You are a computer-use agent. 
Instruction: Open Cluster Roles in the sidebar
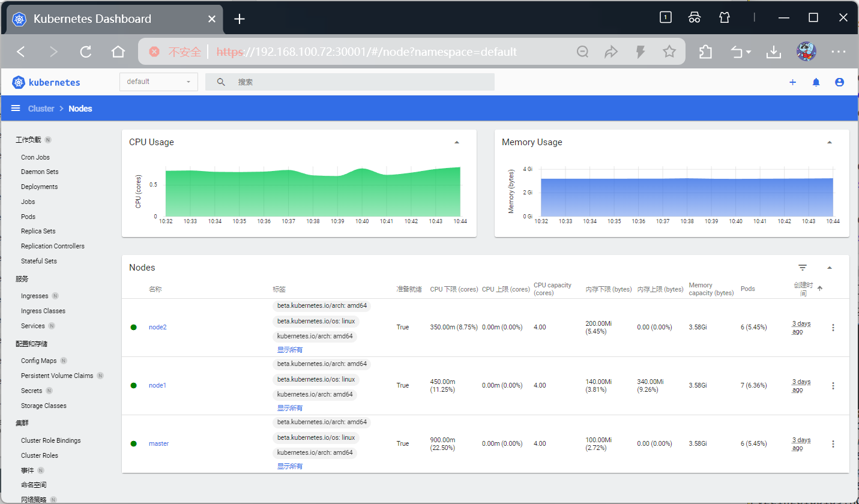tap(40, 455)
